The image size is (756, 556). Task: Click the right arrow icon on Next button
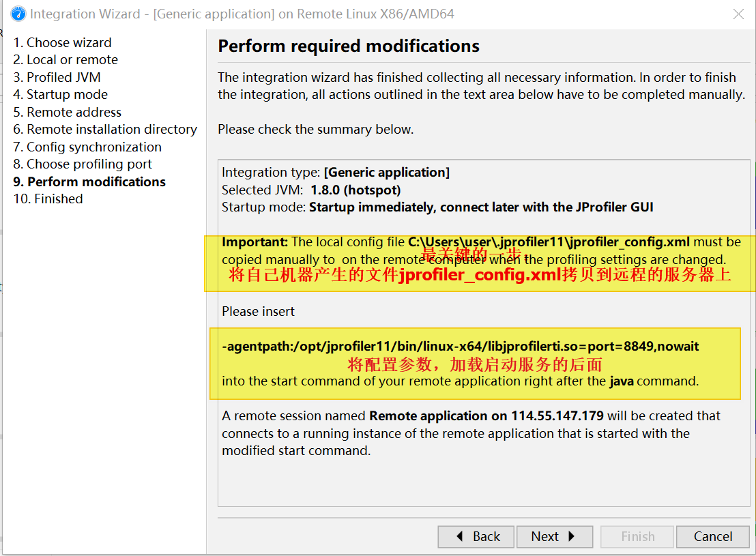pos(572,537)
